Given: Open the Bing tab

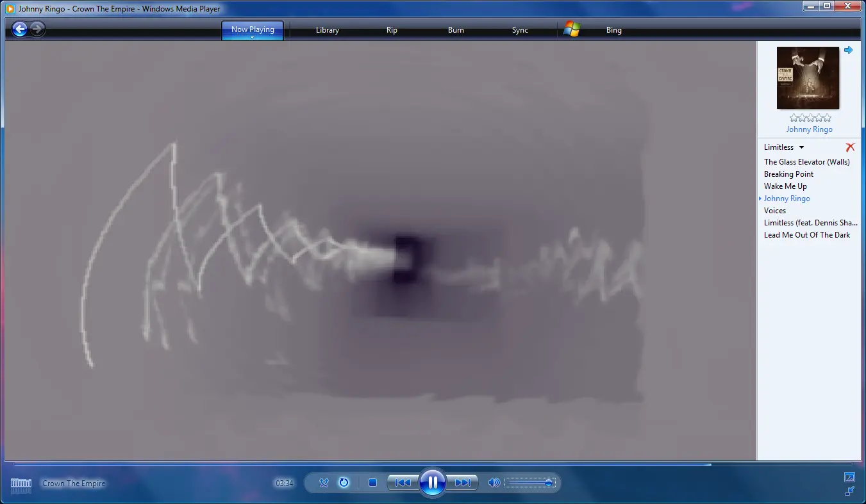Looking at the screenshot, I should 613,30.
